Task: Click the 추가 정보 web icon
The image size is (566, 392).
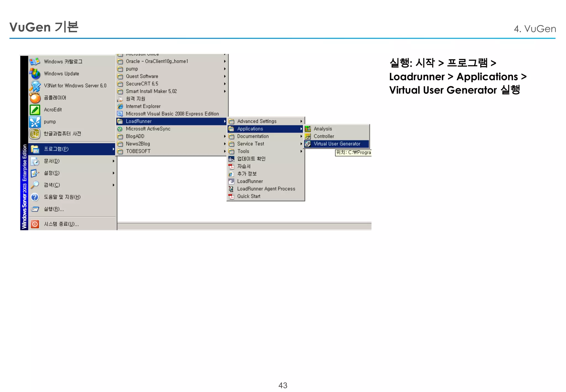Action: (x=231, y=174)
